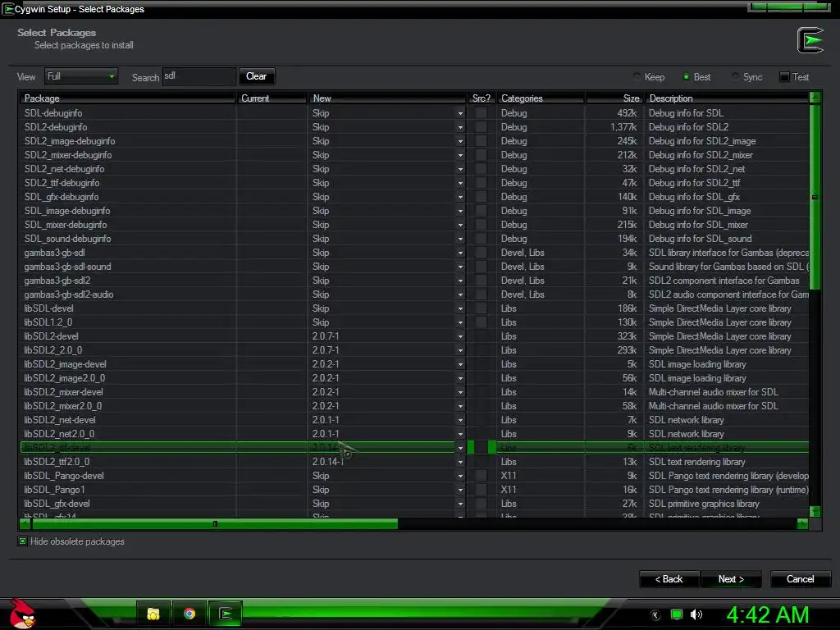Select the SDL_gfx-debuginfo package name

62,197
